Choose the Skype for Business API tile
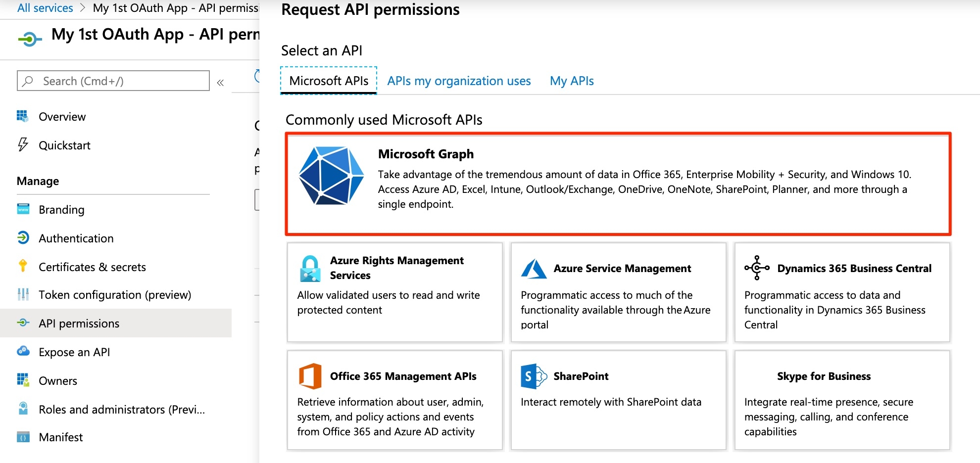The image size is (980, 463). [842, 400]
